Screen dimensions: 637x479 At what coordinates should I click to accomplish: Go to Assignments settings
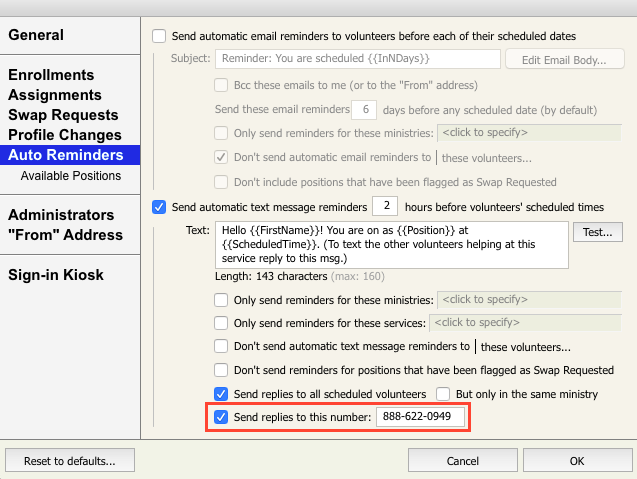56,95
